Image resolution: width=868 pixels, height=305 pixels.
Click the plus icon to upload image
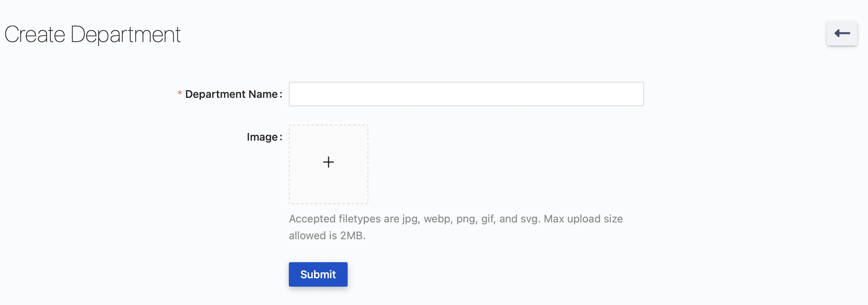tap(329, 162)
